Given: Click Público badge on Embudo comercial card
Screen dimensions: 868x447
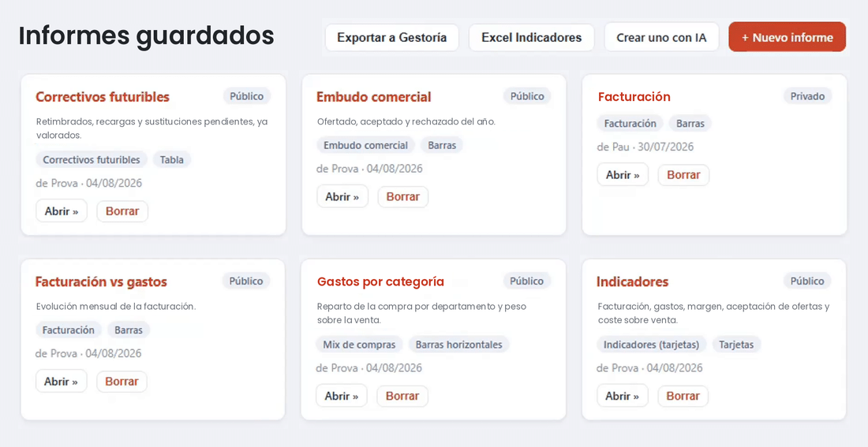Looking at the screenshot, I should point(527,96).
